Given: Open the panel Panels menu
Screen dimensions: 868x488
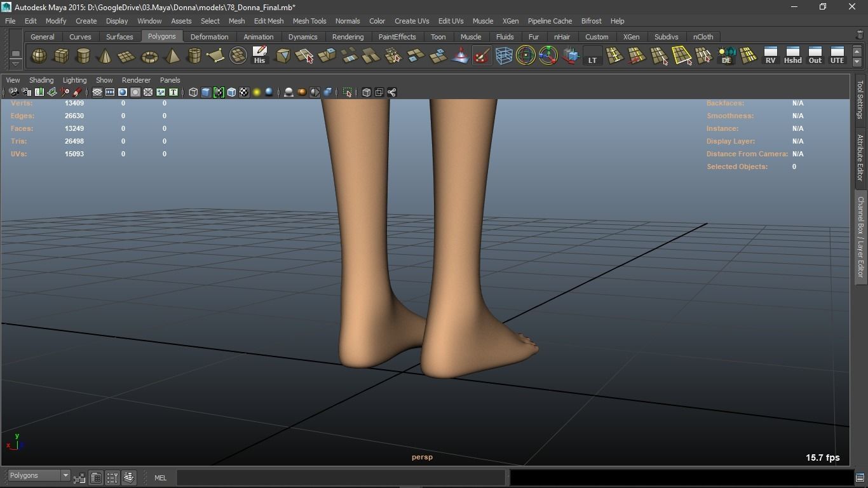Looking at the screenshot, I should click(x=170, y=80).
